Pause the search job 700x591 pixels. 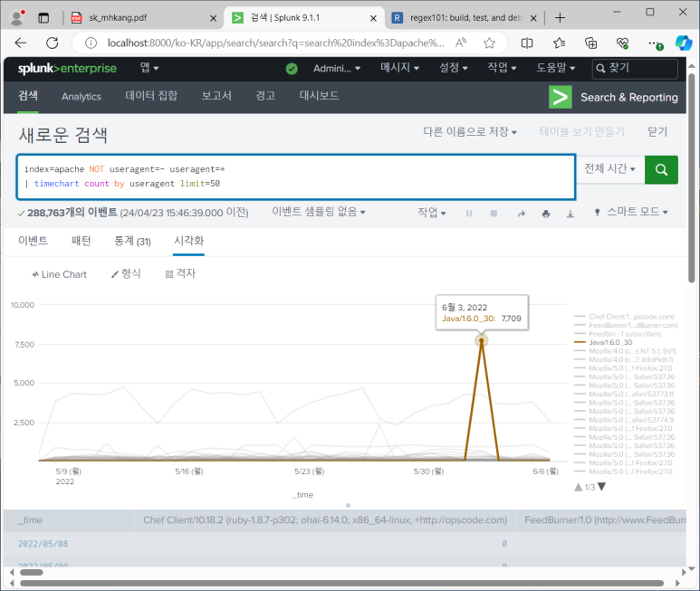point(469,214)
